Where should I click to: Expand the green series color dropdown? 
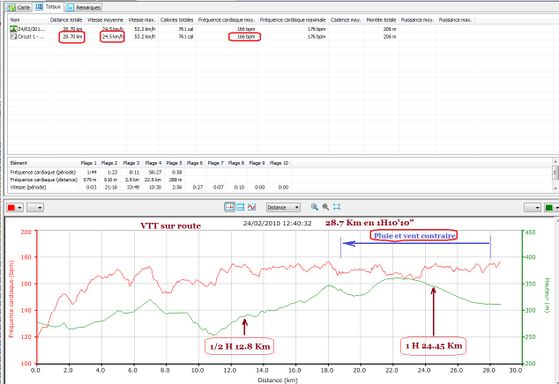point(556,208)
